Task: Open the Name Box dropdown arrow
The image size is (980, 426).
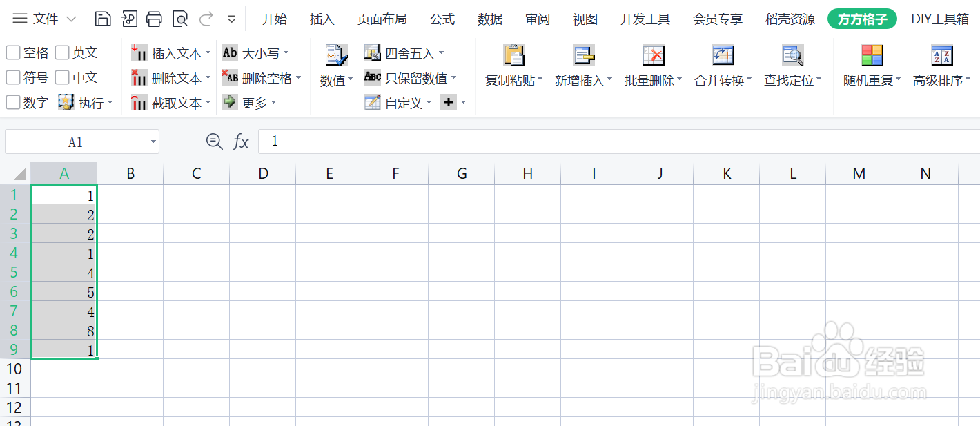Action: click(153, 142)
